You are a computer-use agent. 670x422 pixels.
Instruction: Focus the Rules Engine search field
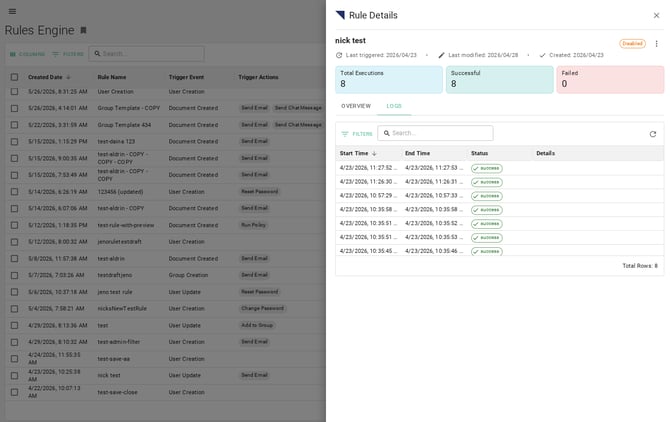(147, 54)
